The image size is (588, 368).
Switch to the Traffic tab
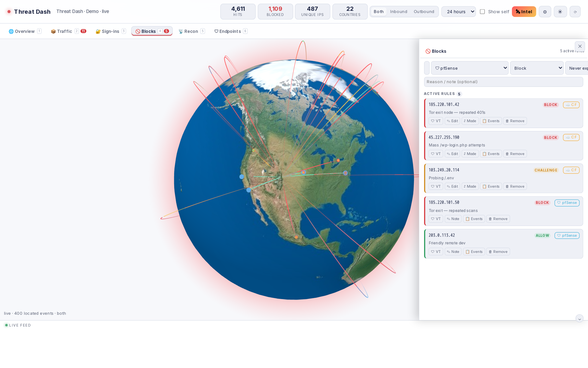(69, 31)
